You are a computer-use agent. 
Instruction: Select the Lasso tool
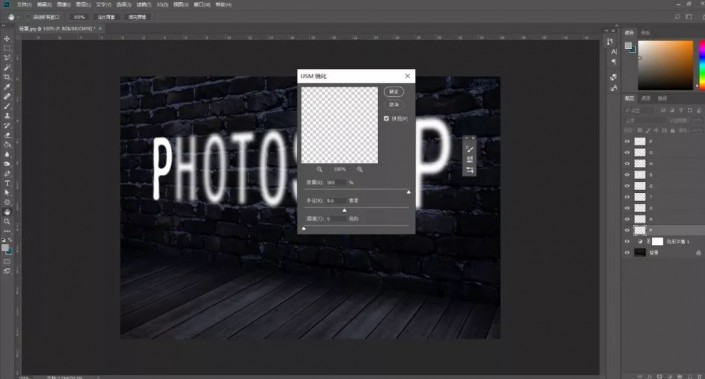point(7,58)
